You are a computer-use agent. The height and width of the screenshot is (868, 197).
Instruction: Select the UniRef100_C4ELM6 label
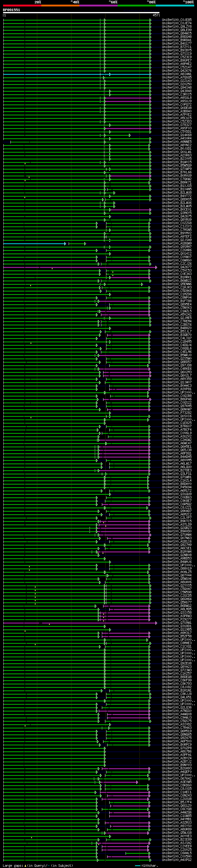pyautogui.click(x=177, y=352)
